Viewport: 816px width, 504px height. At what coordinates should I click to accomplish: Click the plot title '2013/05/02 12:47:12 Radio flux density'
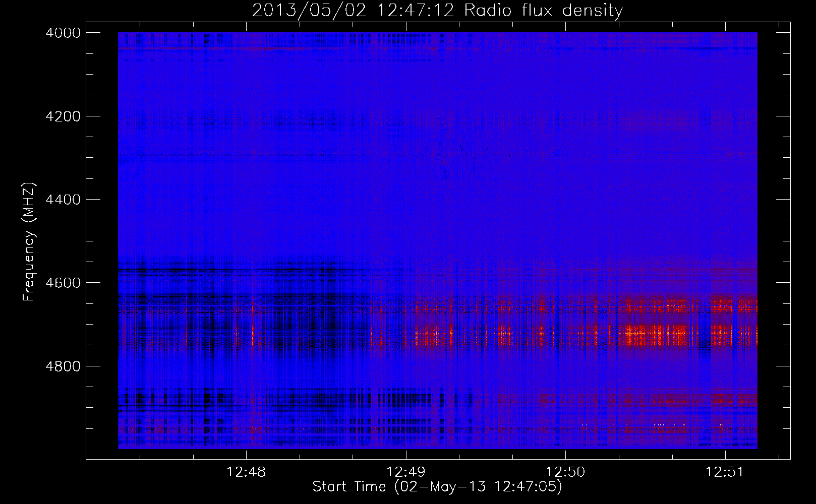point(437,10)
